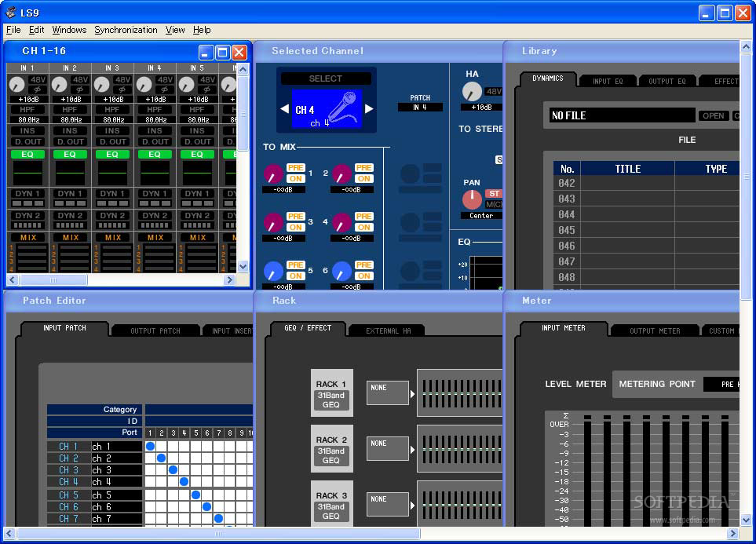Click the MIX 5 blue send knob
The image size is (756, 544).
click(x=273, y=271)
